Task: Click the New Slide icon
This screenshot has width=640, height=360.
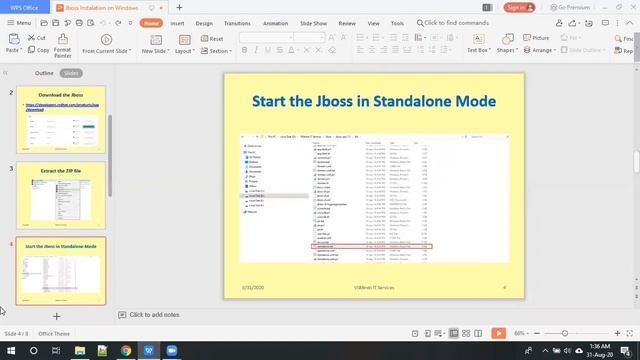Action: coord(156,40)
